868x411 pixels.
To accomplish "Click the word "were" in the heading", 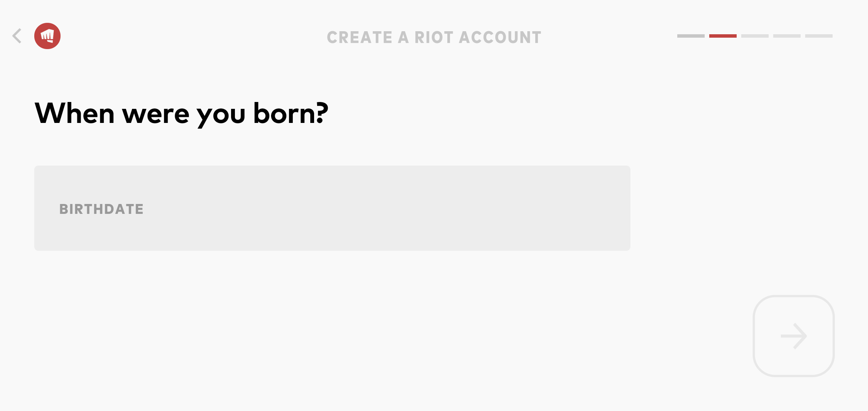I will pos(155,113).
